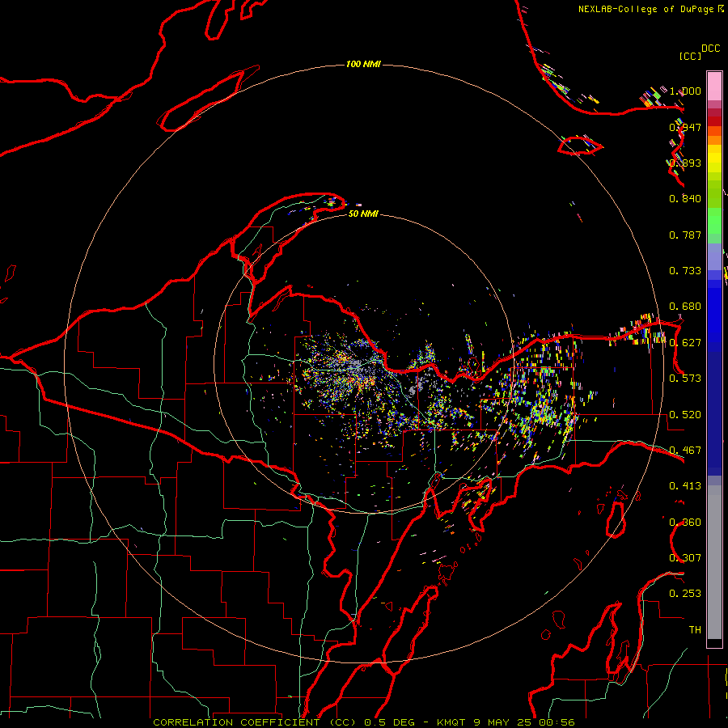Click the 0.360 scale value
Image resolution: width=728 pixels, height=728 pixels.
point(685,523)
